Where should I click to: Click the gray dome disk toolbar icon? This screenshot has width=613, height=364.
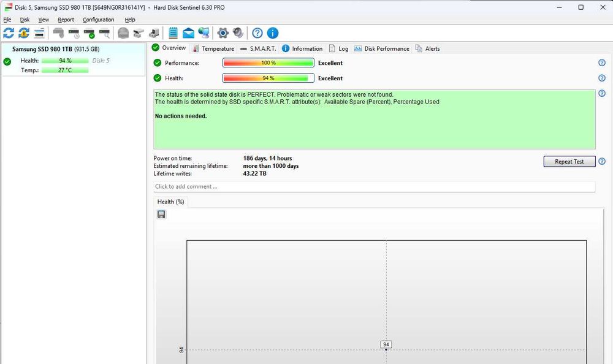point(123,33)
